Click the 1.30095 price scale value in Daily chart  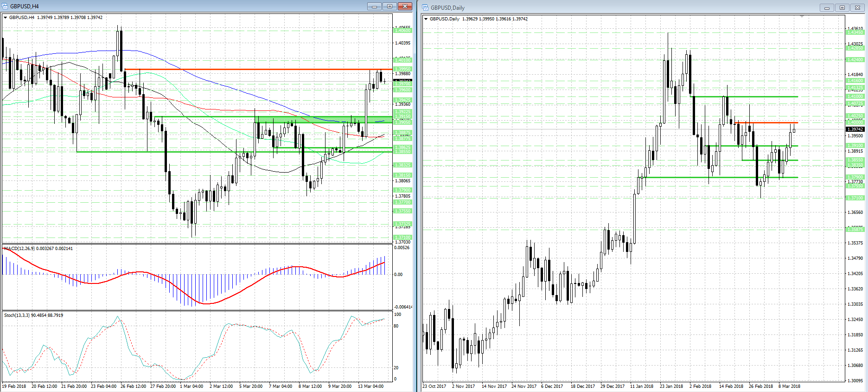pos(855,380)
